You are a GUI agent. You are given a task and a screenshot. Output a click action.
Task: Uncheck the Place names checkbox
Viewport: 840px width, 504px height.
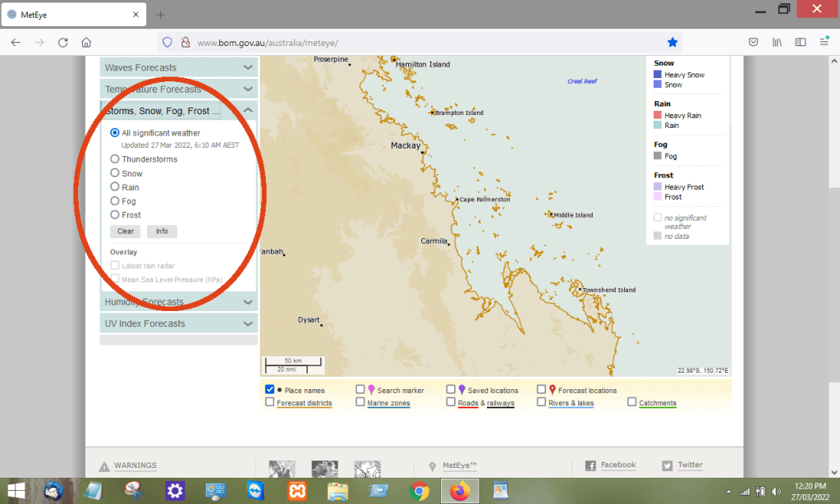pyautogui.click(x=270, y=390)
